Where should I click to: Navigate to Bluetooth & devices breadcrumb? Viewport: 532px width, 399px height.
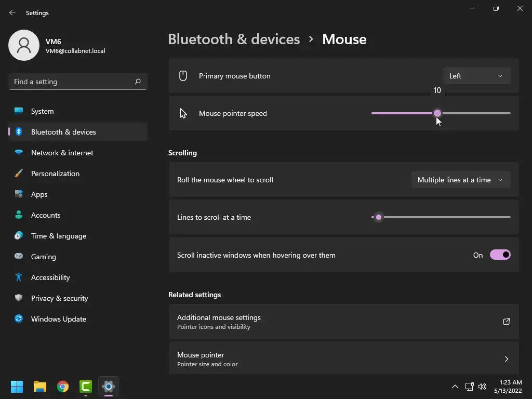234,39
